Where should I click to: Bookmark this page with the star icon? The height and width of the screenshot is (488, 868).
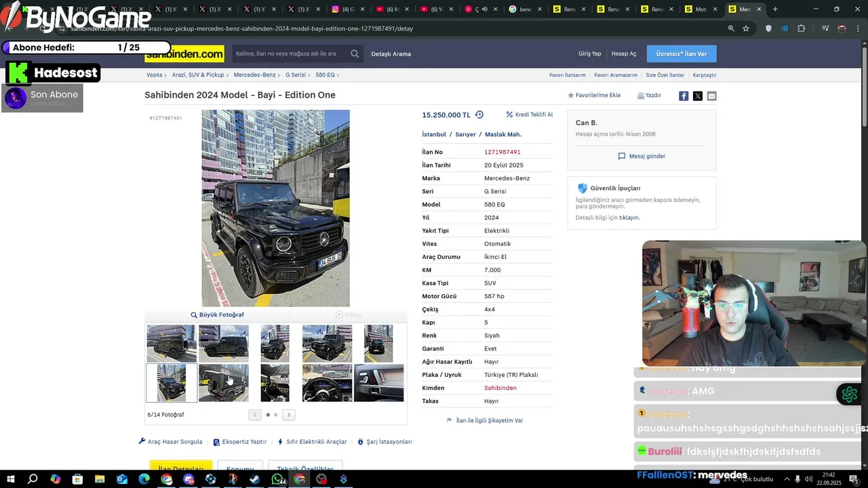click(x=746, y=28)
